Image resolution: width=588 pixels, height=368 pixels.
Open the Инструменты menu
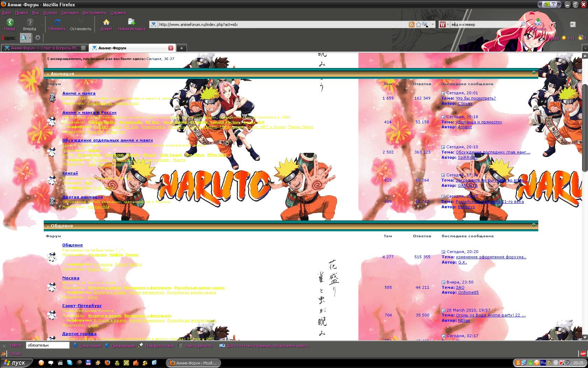[94, 13]
